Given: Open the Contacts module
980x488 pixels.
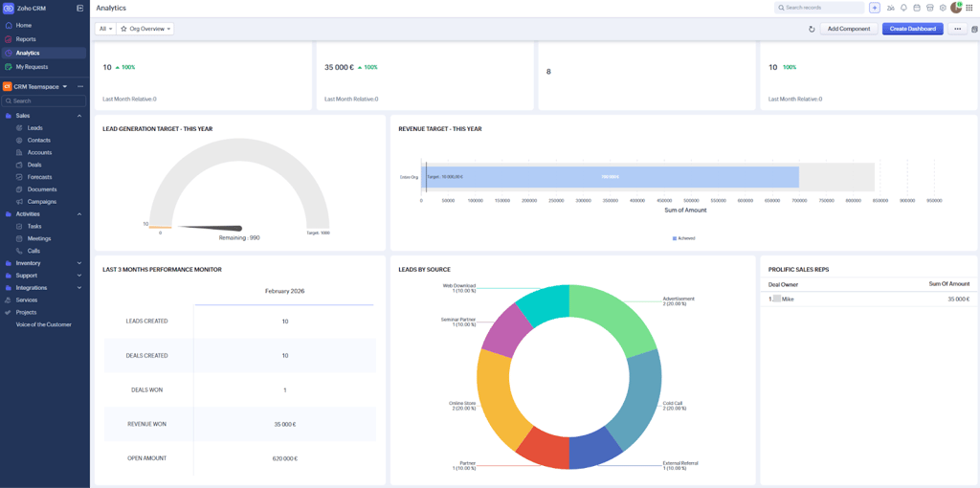Looking at the screenshot, I should click(38, 140).
